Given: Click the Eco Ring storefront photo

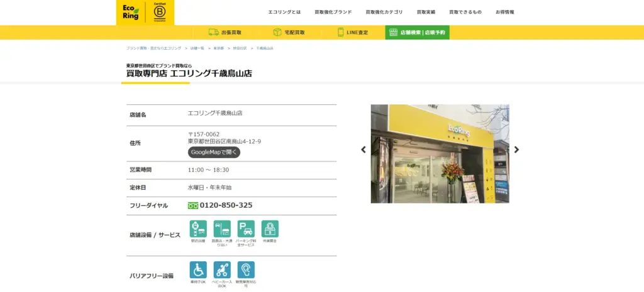Looking at the screenshot, I should point(440,153).
